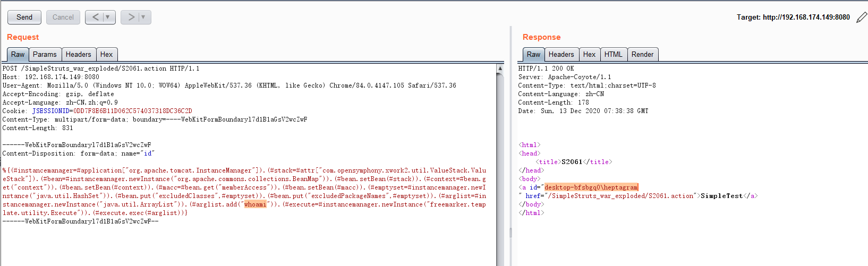Open the Response HTML tab

click(x=613, y=54)
